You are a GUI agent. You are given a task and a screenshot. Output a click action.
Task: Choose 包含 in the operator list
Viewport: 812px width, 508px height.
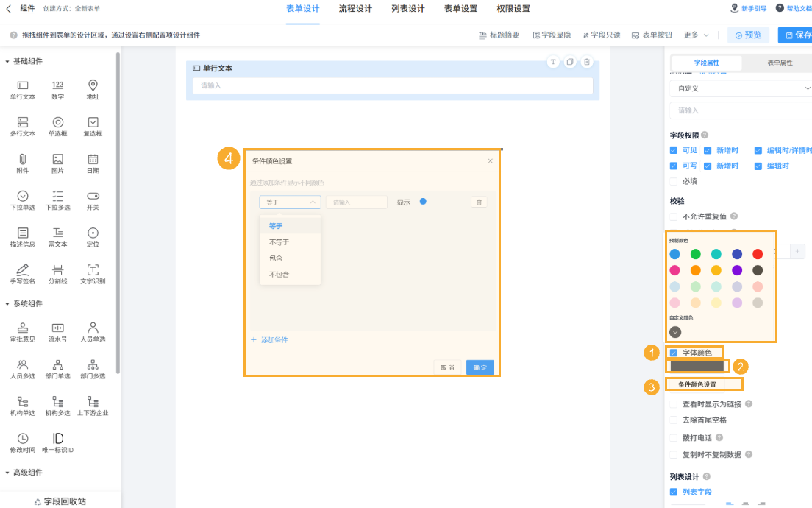click(290, 258)
